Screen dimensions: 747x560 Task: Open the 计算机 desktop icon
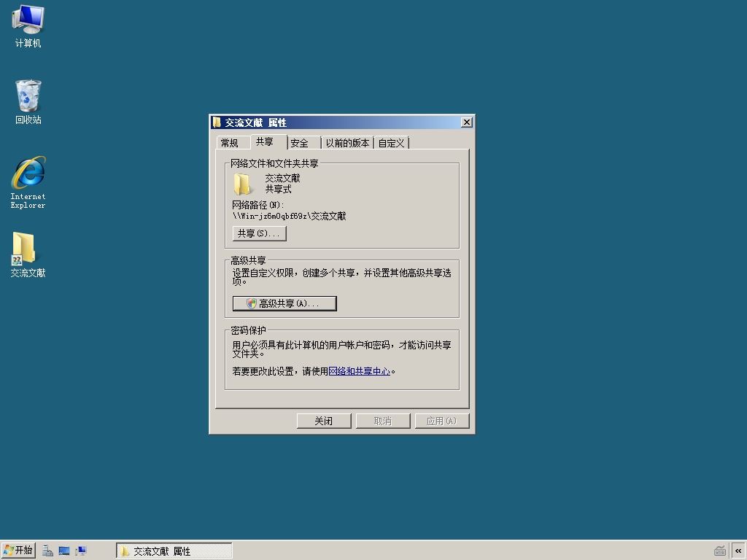[28, 26]
